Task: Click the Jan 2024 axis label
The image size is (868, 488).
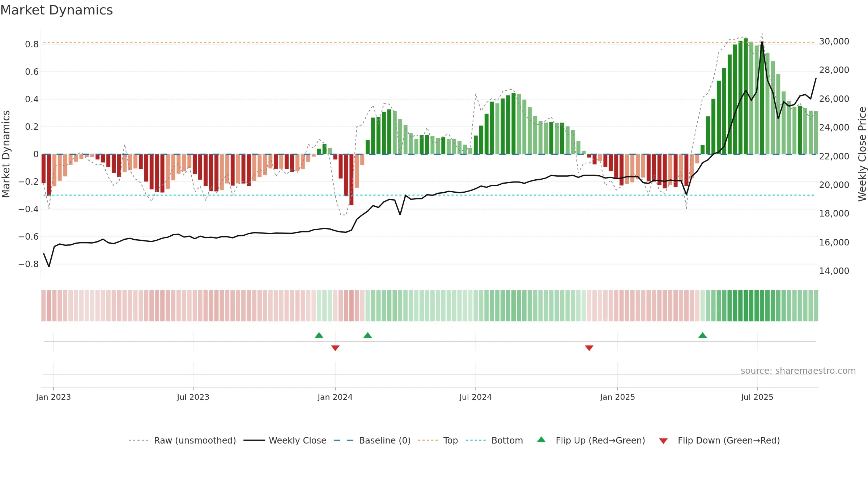Action: 335,397
